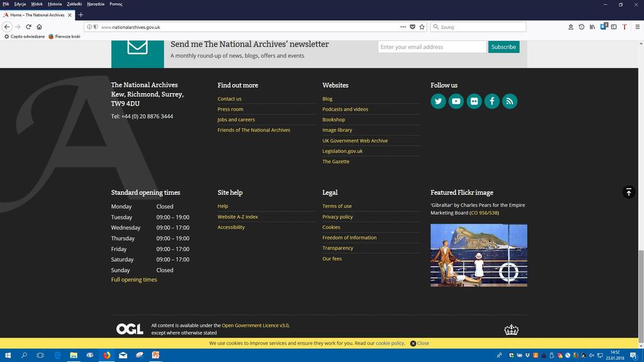Open File Explorer on the taskbar
This screenshot has width=644, height=362.
[74, 355]
